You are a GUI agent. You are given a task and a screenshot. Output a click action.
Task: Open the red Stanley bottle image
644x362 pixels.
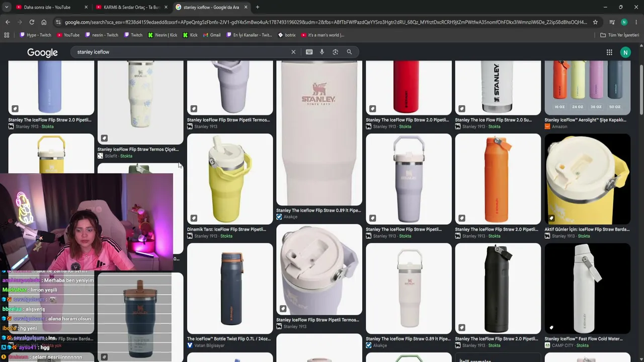tap(409, 87)
